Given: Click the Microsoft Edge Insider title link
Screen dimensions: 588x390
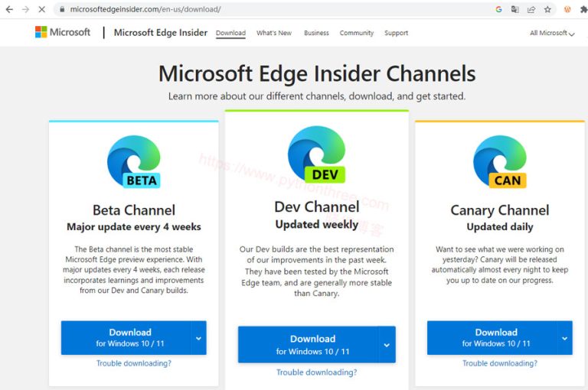Looking at the screenshot, I should tap(161, 33).
